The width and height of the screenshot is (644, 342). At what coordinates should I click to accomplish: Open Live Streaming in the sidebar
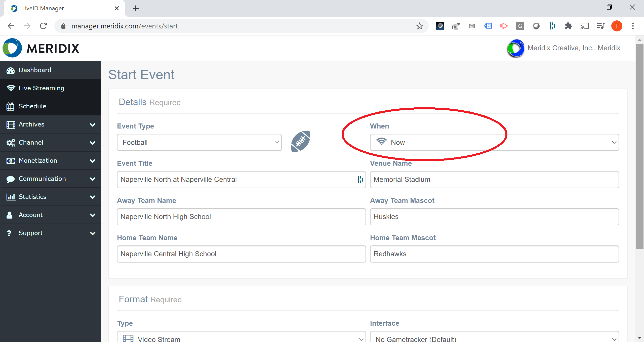point(42,88)
